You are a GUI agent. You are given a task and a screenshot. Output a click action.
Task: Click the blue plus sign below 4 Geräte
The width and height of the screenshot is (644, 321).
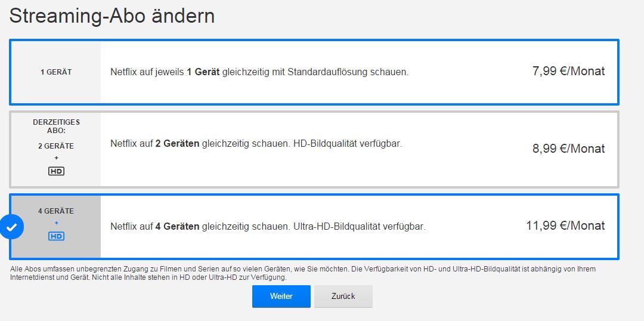coord(56,223)
